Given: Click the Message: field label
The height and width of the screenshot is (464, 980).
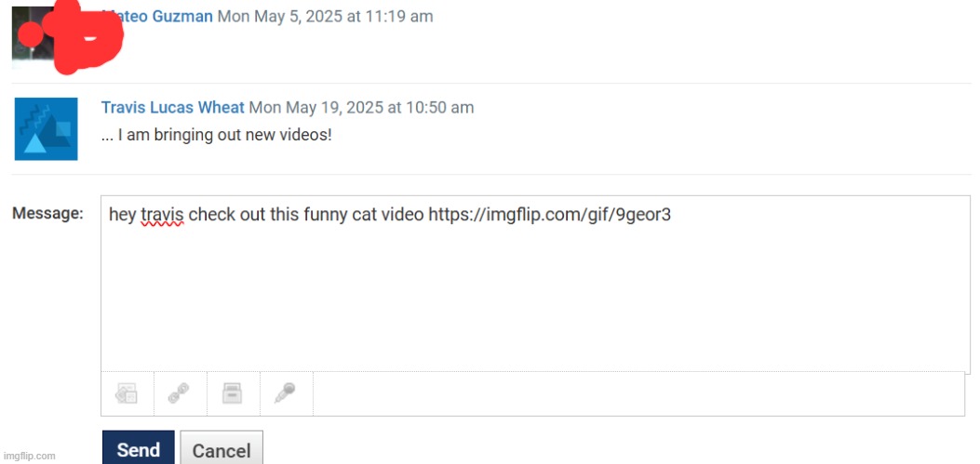Looking at the screenshot, I should tap(47, 214).
